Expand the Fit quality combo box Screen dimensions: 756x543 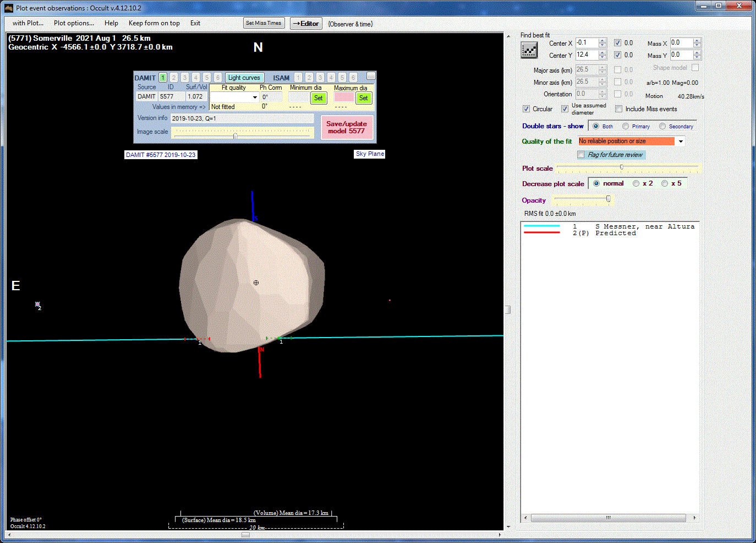255,97
